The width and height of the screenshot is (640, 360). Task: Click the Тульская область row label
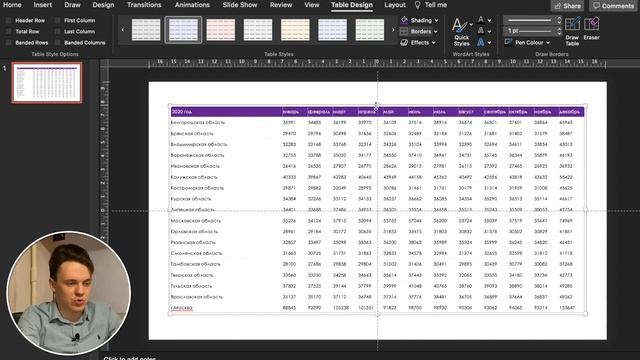point(191,286)
